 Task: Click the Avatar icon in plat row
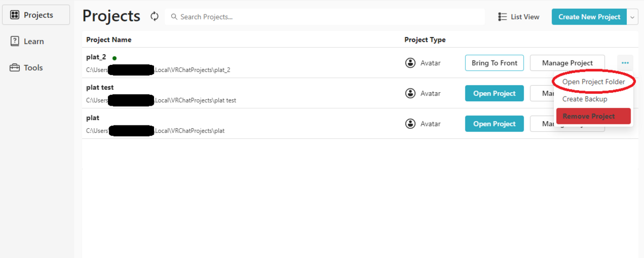point(411,124)
